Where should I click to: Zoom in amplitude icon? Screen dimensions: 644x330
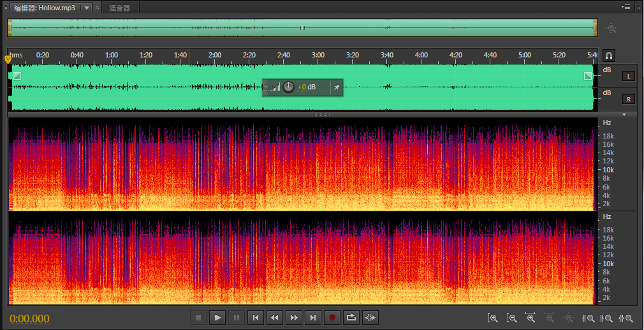click(x=492, y=318)
